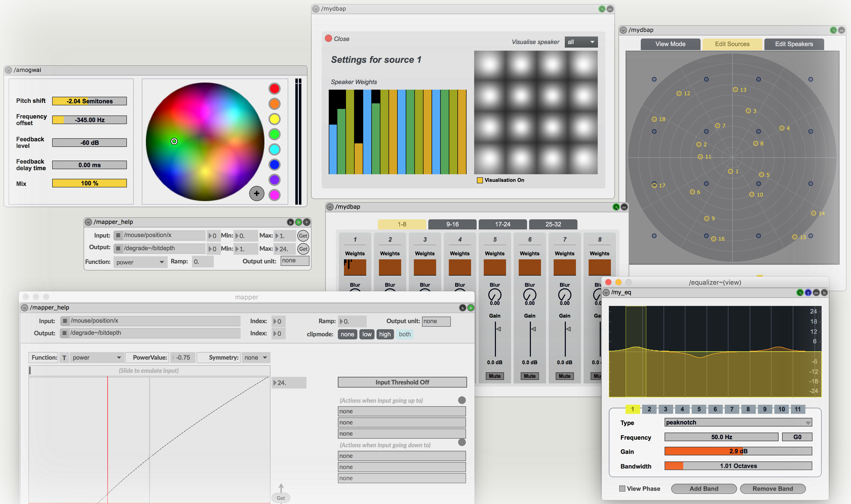The height and width of the screenshot is (504, 851).
Task: Click the plus button below the color wheel
Action: pos(256,193)
